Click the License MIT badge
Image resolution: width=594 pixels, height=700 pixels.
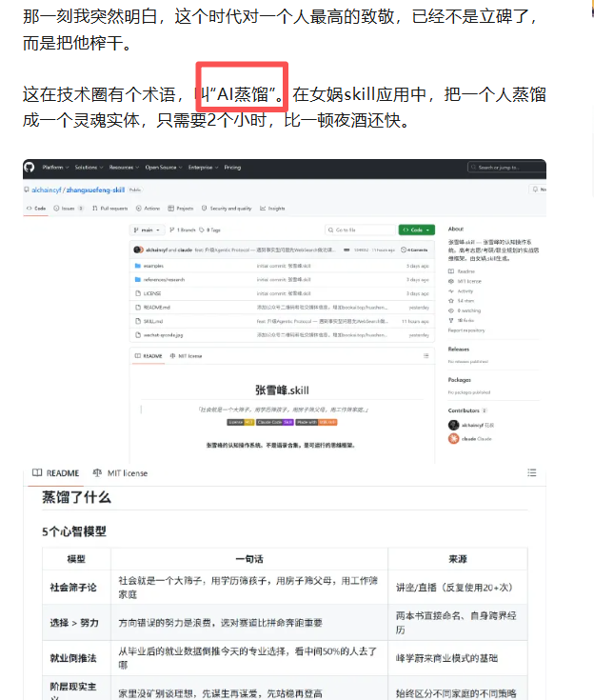point(241,422)
